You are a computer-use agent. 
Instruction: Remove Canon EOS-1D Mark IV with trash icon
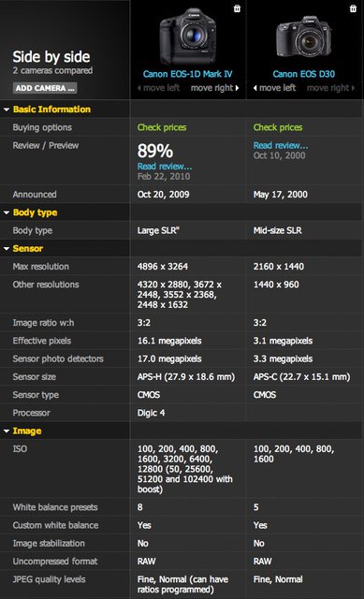tap(237, 8)
